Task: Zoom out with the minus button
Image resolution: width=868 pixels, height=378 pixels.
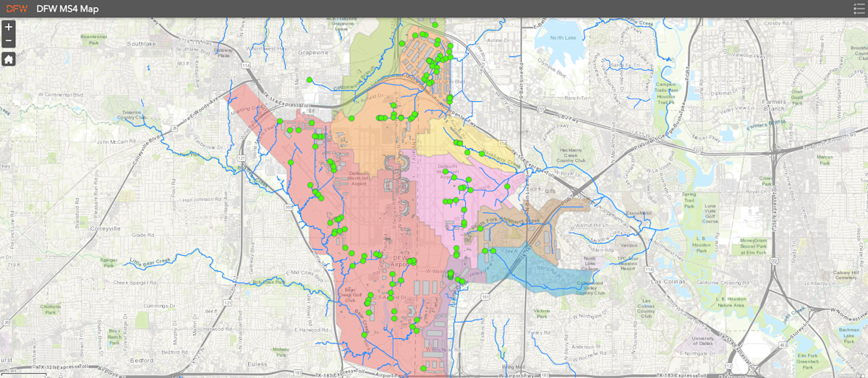Action: click(8, 40)
